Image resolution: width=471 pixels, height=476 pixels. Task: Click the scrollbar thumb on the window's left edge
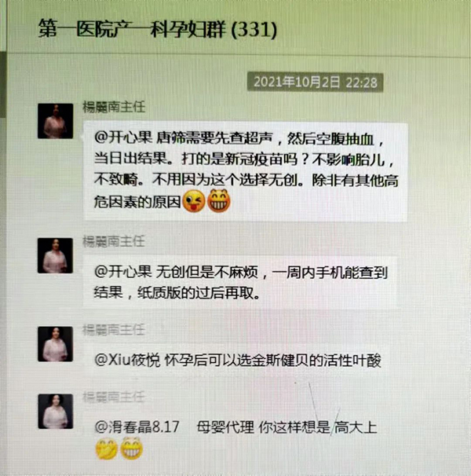coord(2,85)
